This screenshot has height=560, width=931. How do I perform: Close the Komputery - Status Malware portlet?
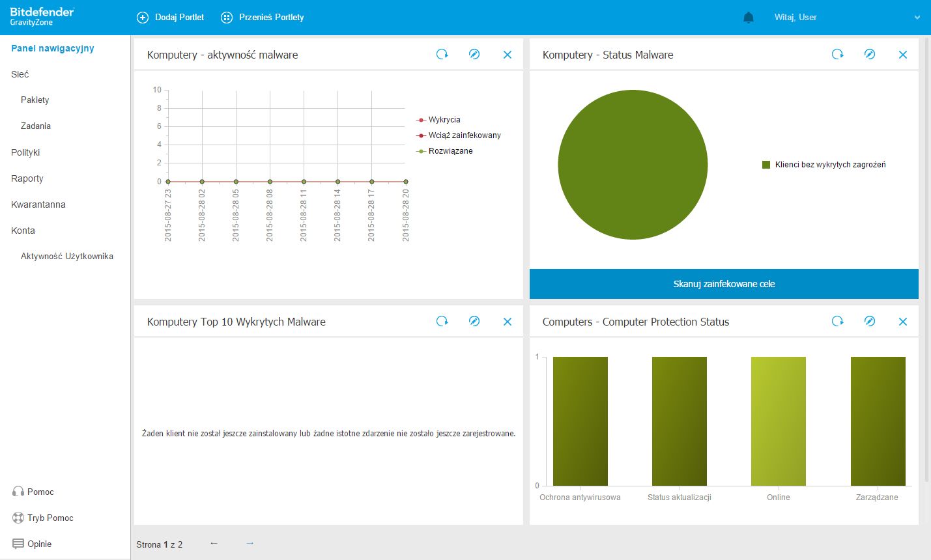(903, 55)
